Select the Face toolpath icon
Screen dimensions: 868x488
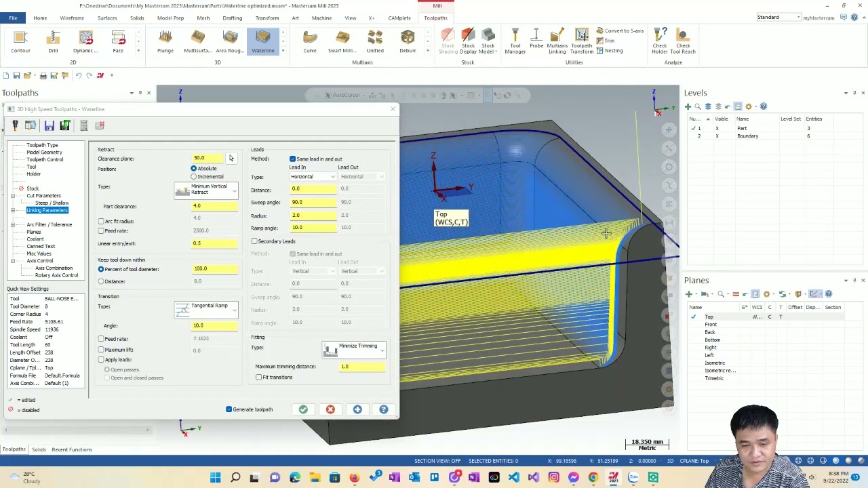click(118, 41)
